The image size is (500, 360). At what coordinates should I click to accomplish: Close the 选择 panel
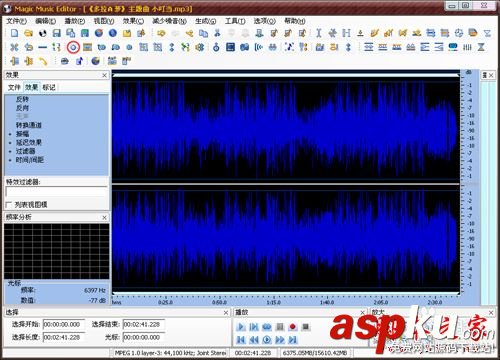226,313
